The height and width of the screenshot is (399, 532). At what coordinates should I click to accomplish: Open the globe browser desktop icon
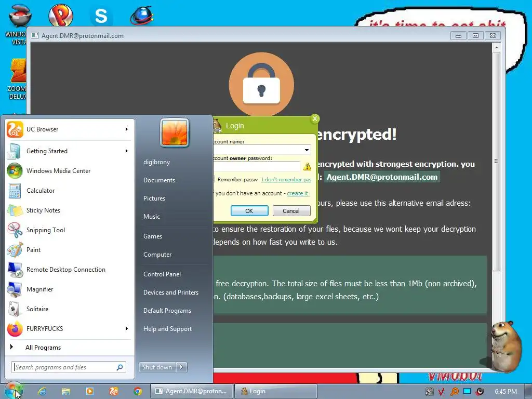click(142, 16)
